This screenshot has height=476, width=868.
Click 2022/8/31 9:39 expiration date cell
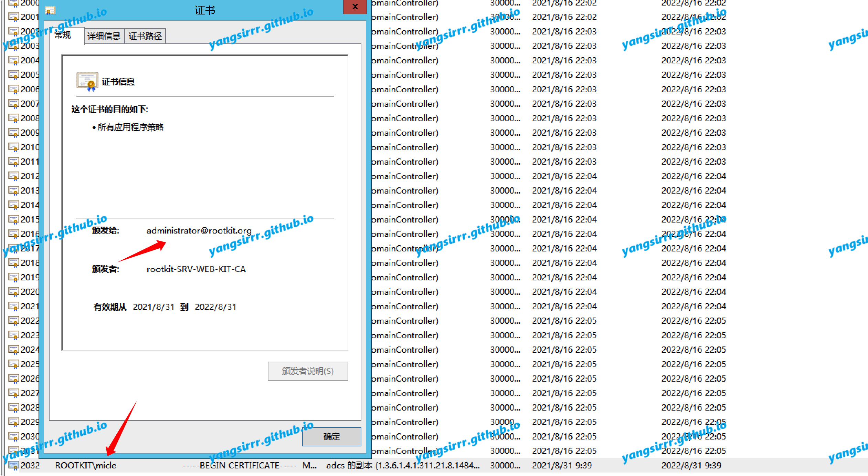click(691, 465)
